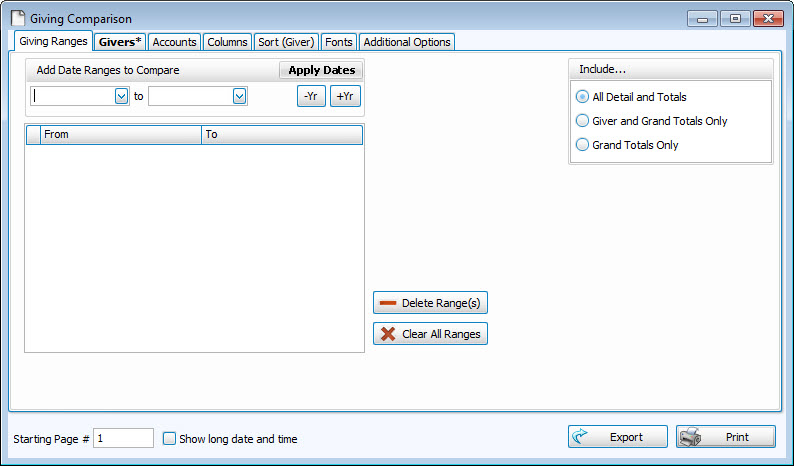
Task: Click the Clear All Ranges X icon
Action: click(388, 334)
